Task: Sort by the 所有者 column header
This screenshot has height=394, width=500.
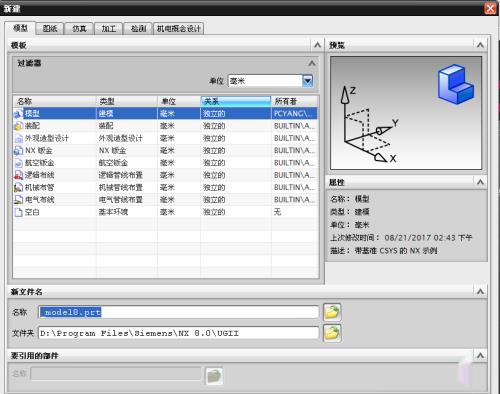Action: pos(295,101)
